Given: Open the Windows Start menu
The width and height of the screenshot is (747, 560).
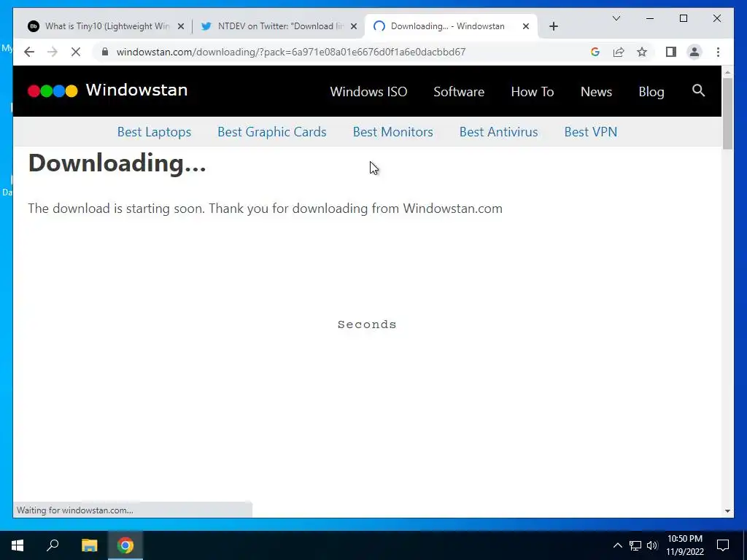Looking at the screenshot, I should pos(18,545).
